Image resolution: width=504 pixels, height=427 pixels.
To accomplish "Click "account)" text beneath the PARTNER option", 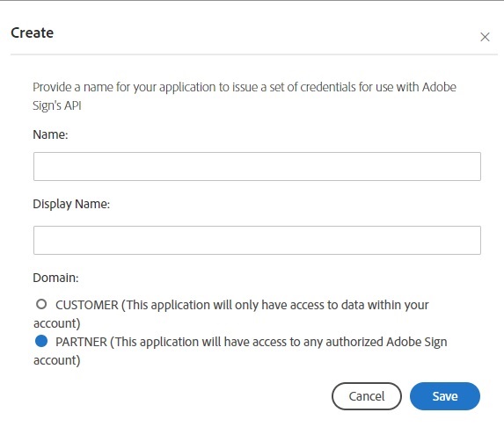I will (56, 360).
